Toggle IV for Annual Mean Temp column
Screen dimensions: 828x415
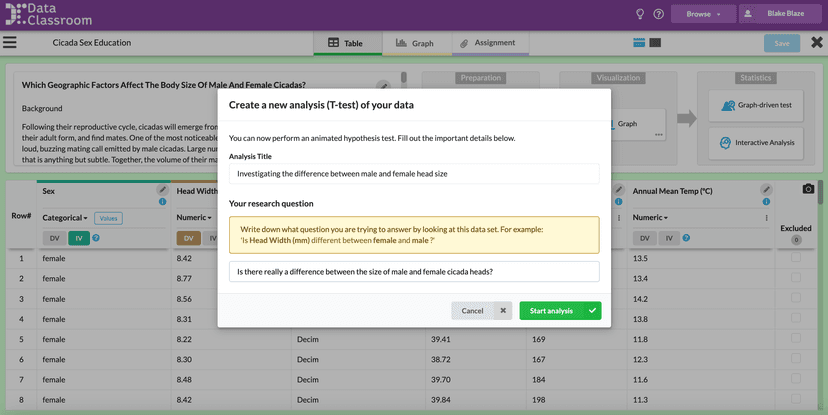(669, 238)
